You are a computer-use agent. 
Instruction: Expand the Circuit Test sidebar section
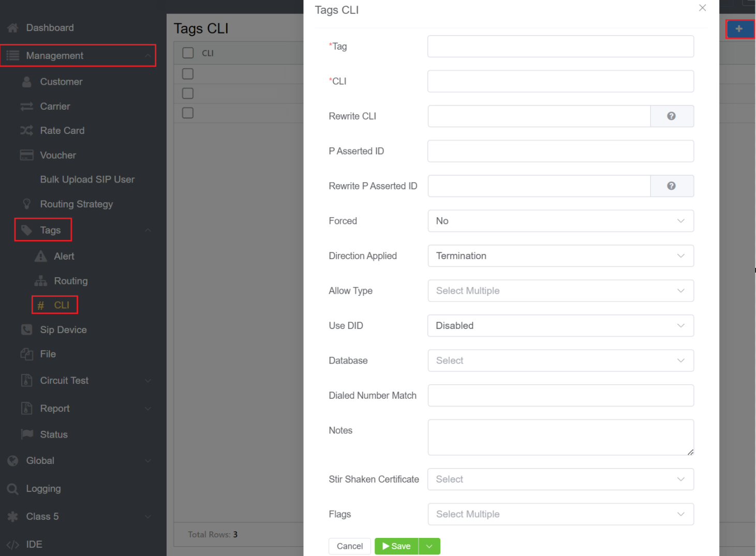point(64,381)
